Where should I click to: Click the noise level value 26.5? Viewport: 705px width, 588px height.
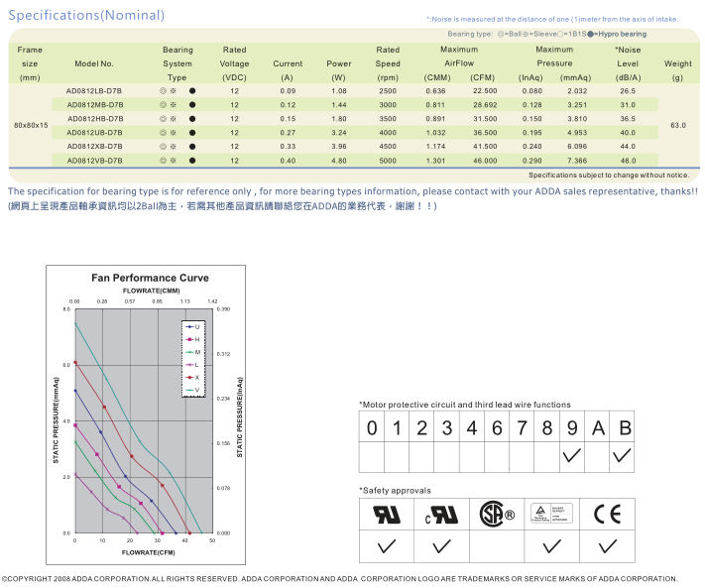pyautogui.click(x=628, y=91)
